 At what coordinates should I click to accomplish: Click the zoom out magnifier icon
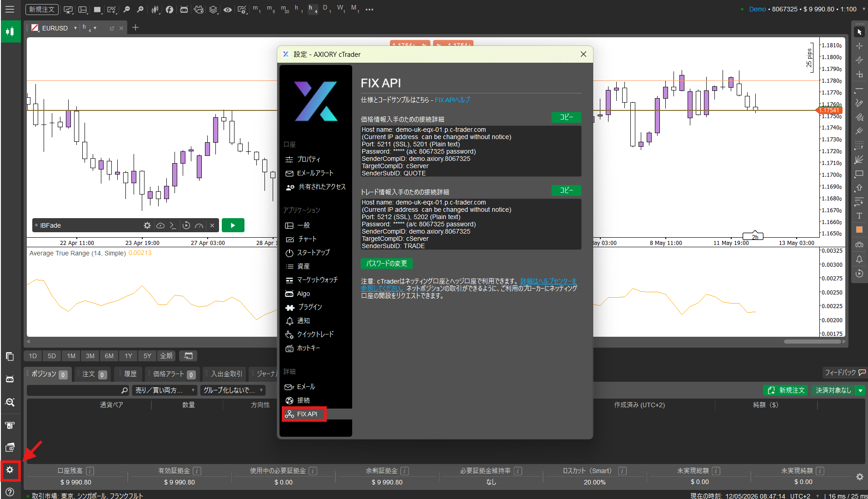[127, 9]
